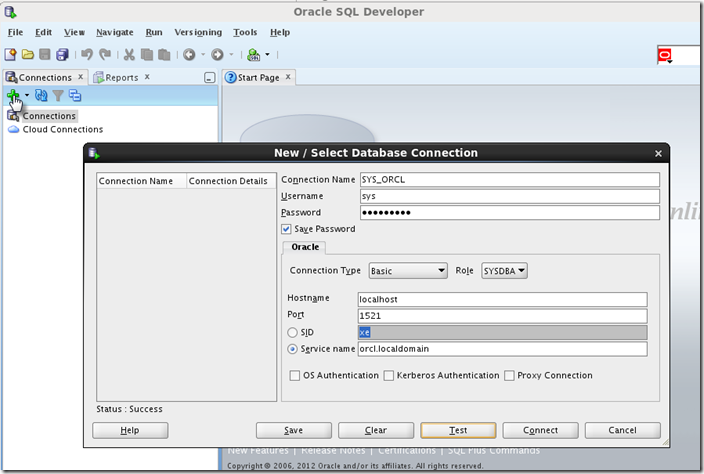Click the Hostname input field
Viewport: 704px width, 474px height.
(x=502, y=299)
